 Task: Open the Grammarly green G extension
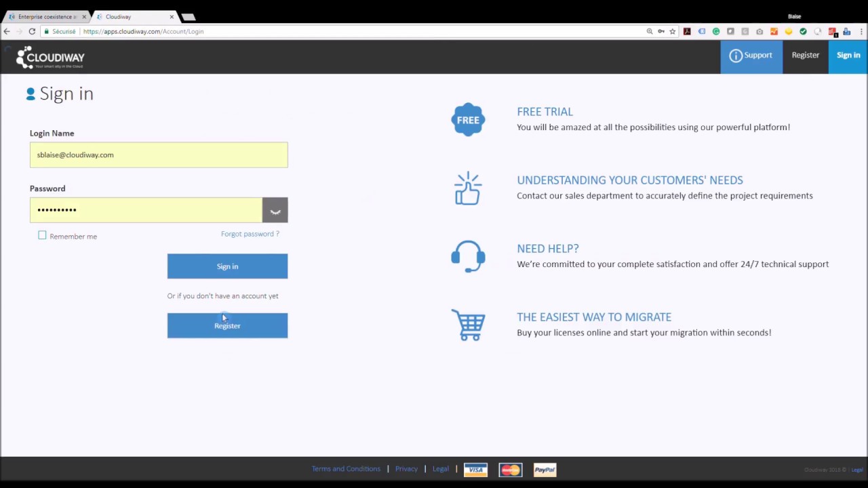coord(716,31)
